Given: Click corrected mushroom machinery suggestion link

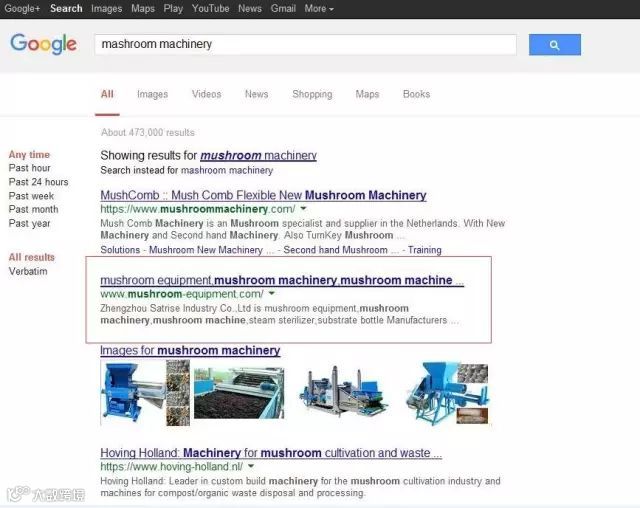Looking at the screenshot, I should [258, 155].
